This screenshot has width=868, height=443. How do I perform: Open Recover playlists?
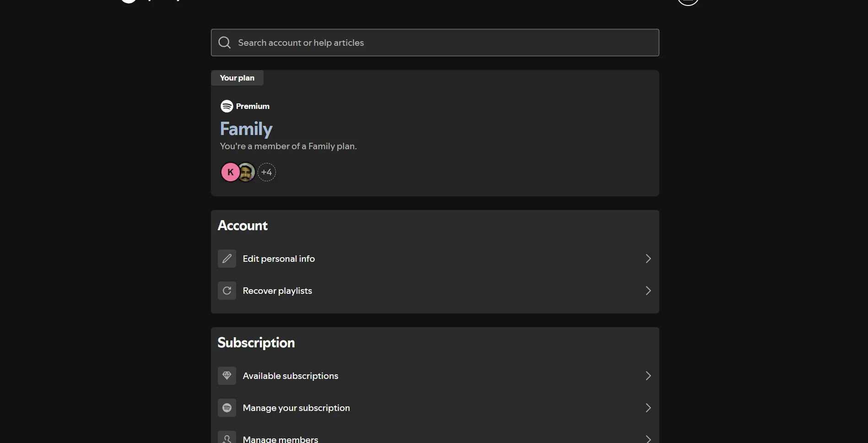click(x=435, y=291)
